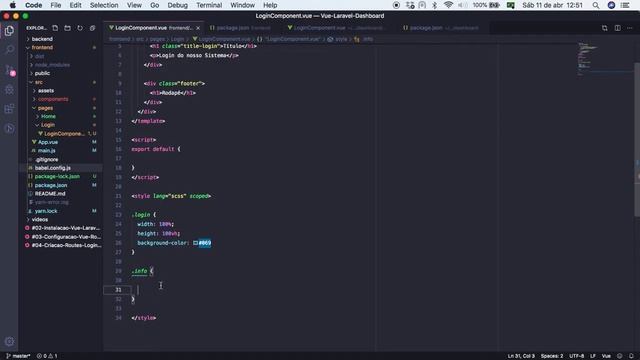The width and height of the screenshot is (640, 360).
Task: Refresh the Explorer file tree
Action: coord(80,28)
